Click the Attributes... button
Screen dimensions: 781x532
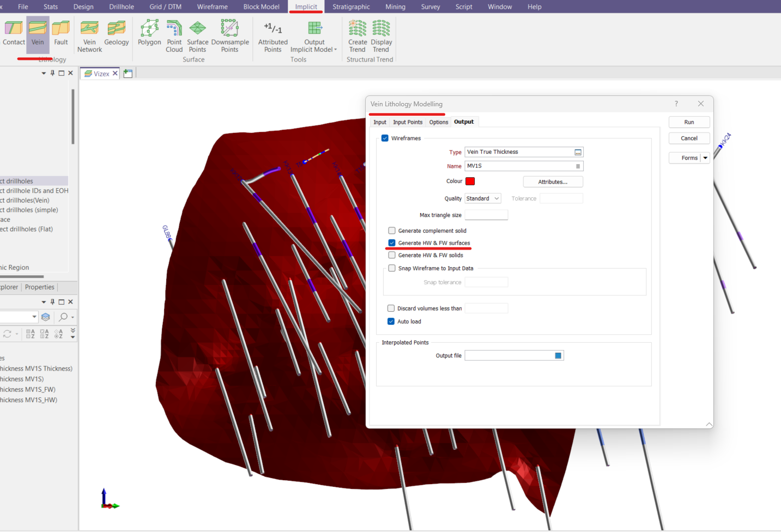[553, 182]
